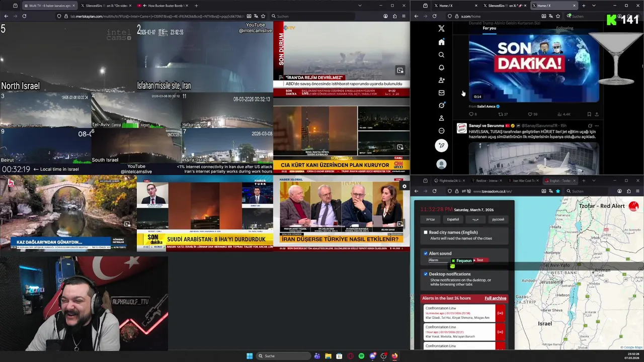This screenshot has width=644, height=362.
Task: Bookmark the Son Dakika video post
Action: point(589,114)
